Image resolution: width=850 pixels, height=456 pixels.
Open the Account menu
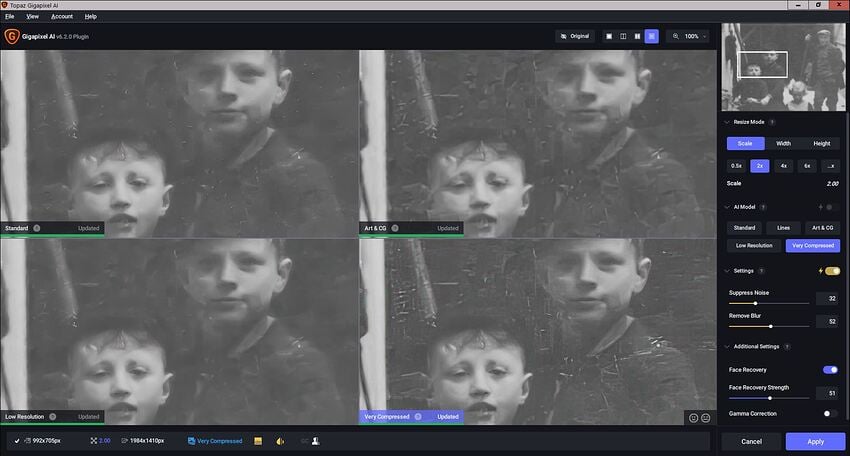pos(62,17)
